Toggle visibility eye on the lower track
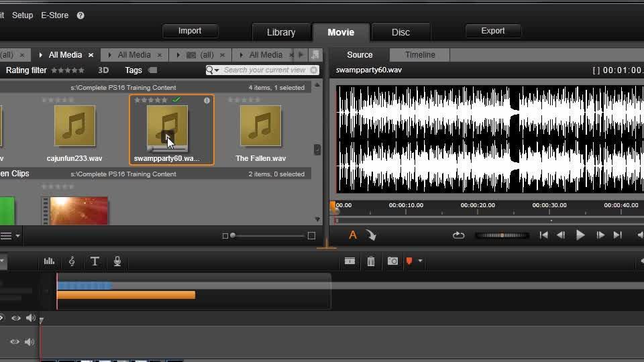Screen dimensions: 644x362 click(15, 341)
